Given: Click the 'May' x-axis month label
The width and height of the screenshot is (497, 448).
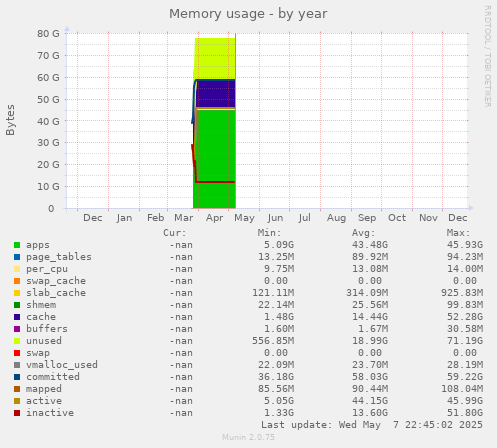Looking at the screenshot, I should pyautogui.click(x=244, y=218).
